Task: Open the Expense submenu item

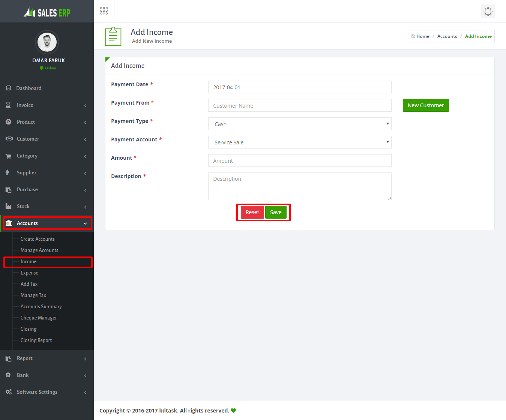Action: [x=29, y=273]
